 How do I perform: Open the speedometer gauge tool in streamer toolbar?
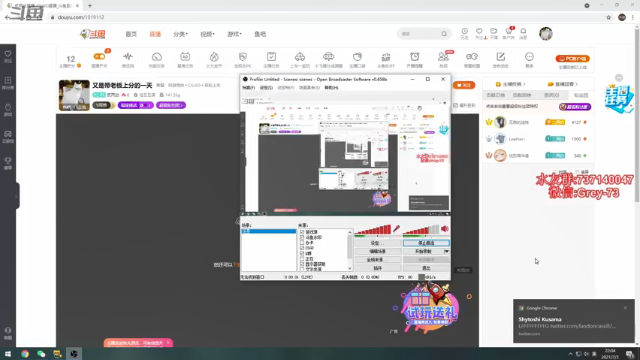157,57
